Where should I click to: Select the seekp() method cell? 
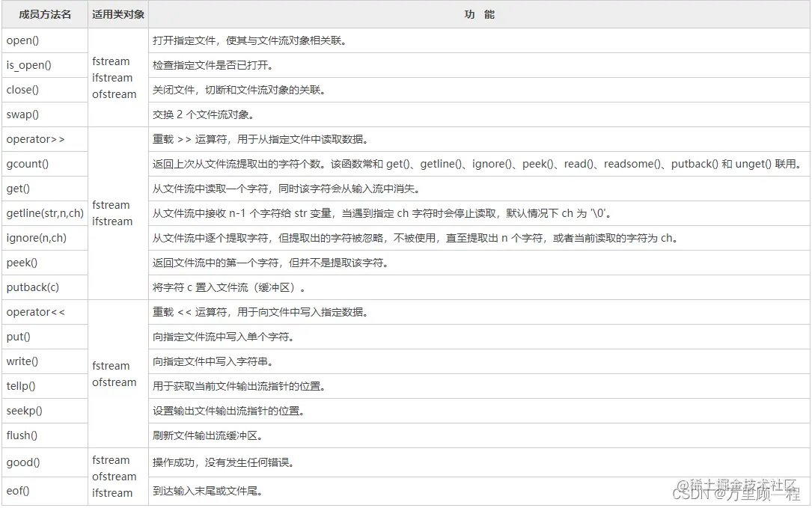pos(45,411)
